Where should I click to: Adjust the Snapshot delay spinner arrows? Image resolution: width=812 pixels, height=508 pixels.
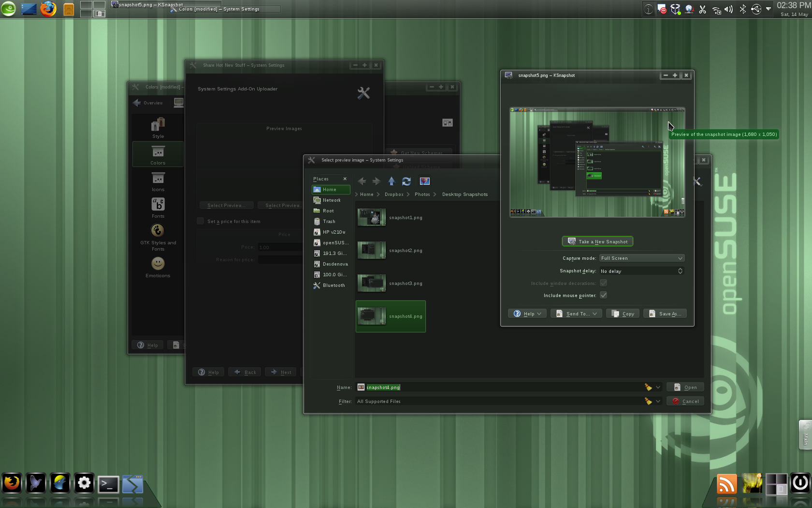pos(680,271)
